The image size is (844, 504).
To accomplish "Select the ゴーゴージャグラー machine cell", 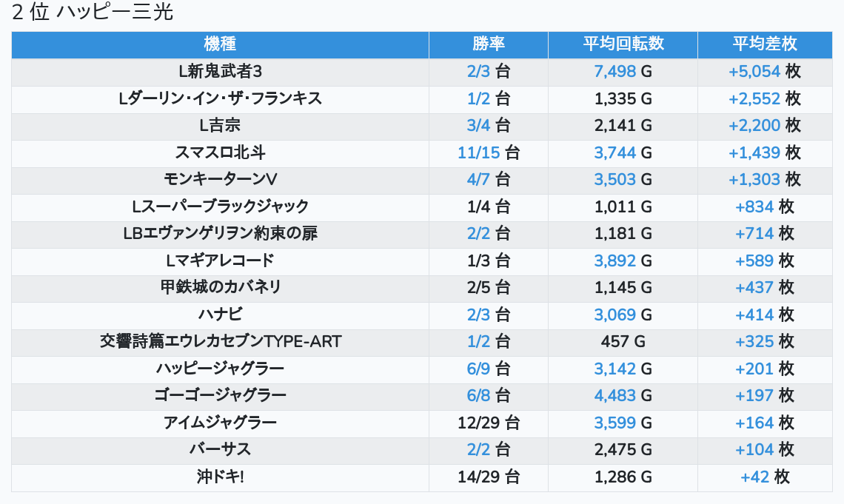I will click(221, 395).
